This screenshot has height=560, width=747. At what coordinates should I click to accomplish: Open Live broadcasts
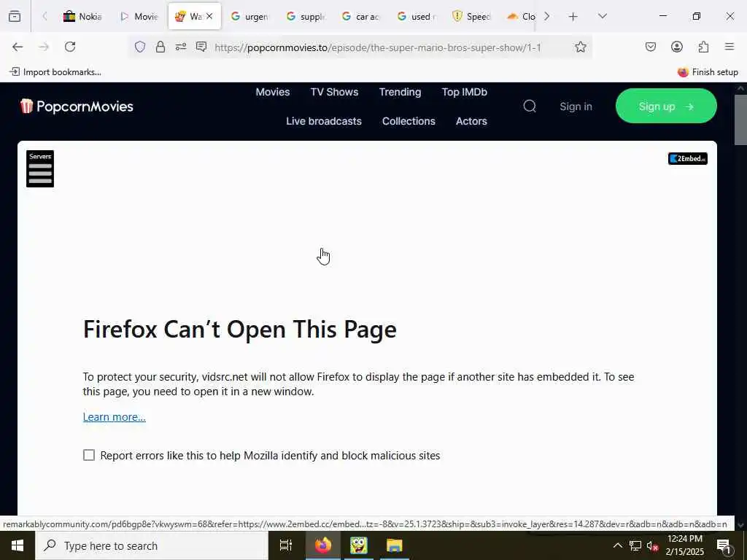tap(324, 121)
